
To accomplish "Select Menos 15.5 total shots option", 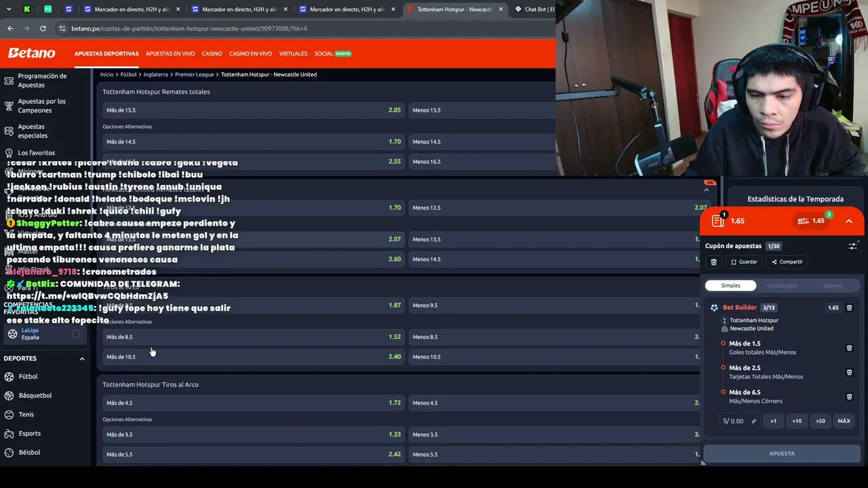I will click(481, 110).
